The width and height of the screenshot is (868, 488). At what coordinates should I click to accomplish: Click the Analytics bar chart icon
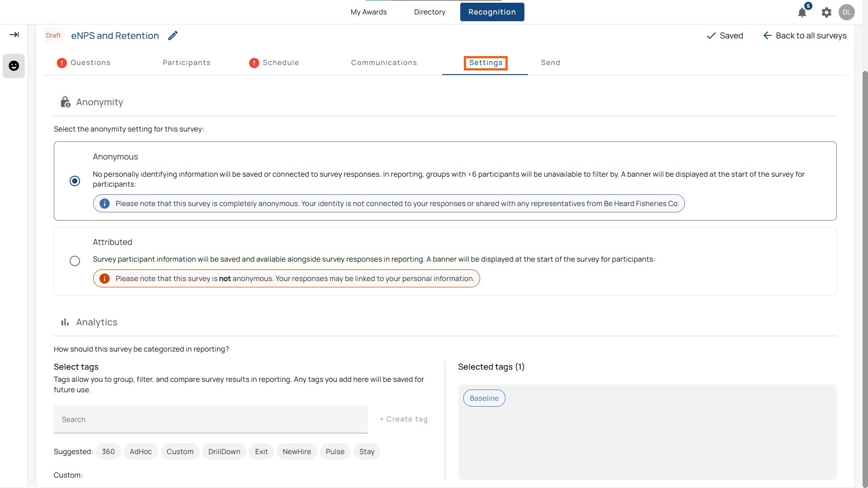65,322
